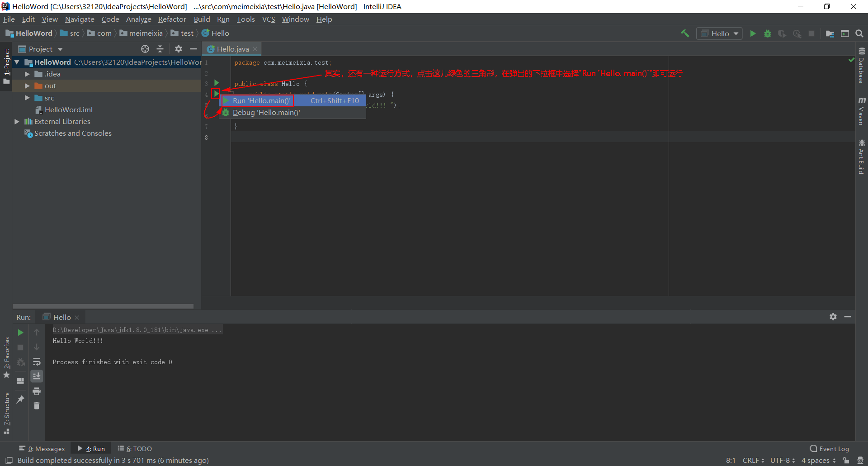
Task: Open the Analyze menu
Action: 138,19
